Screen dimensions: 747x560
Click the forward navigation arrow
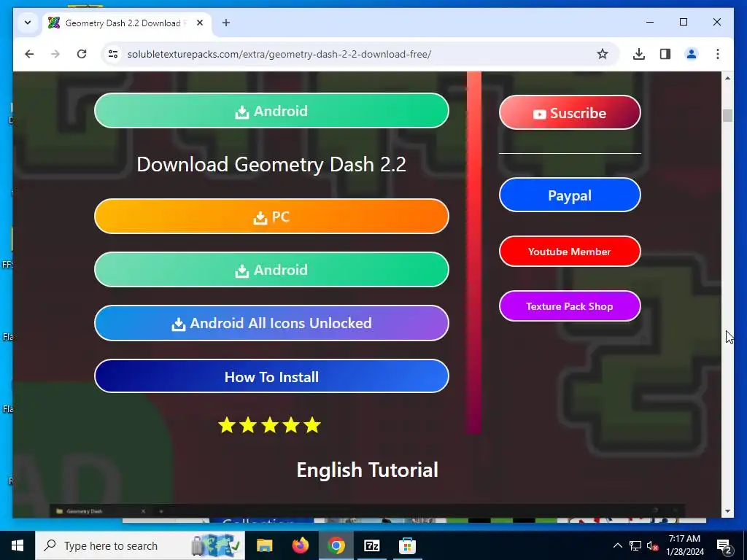[x=55, y=54]
